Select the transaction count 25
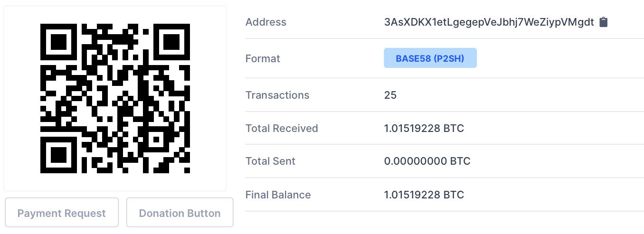The width and height of the screenshot is (644, 234). (x=390, y=95)
